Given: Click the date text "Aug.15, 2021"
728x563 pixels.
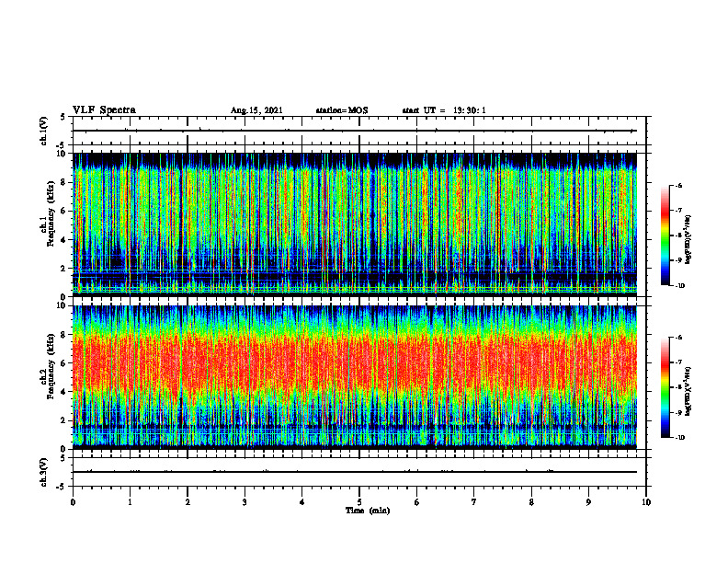Looking at the screenshot, I should (x=256, y=110).
